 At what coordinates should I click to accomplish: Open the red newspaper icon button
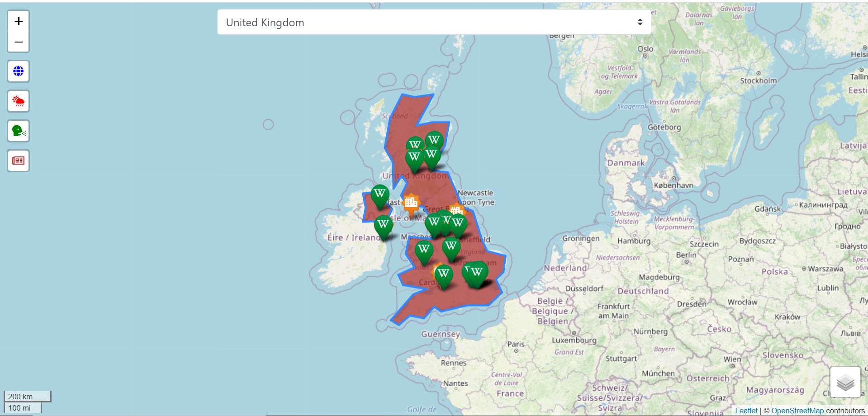tap(19, 161)
